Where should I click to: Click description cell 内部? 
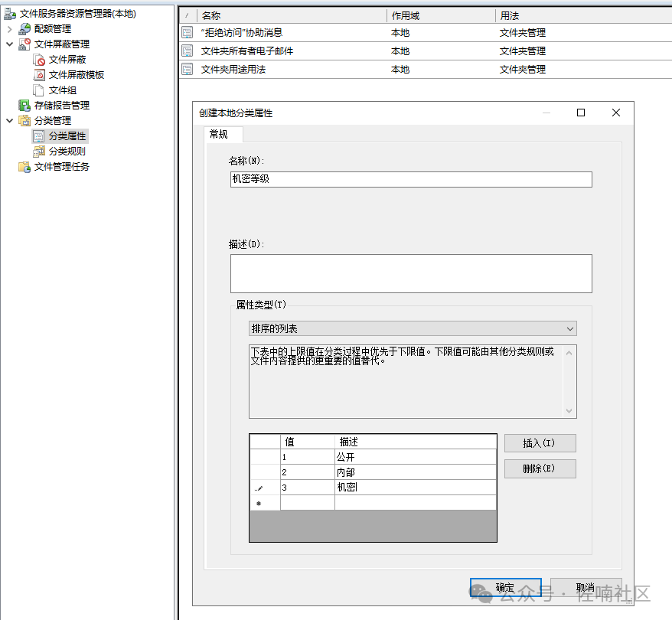pyautogui.click(x=416, y=472)
